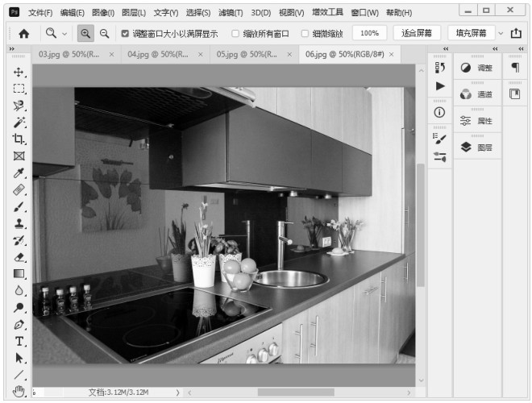Open status bar info arrow next to 文档
This screenshot has width=532, height=403.
pos(178,393)
